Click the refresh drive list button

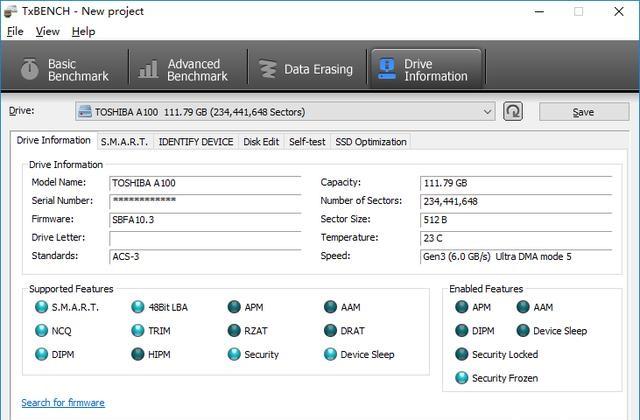tap(513, 111)
